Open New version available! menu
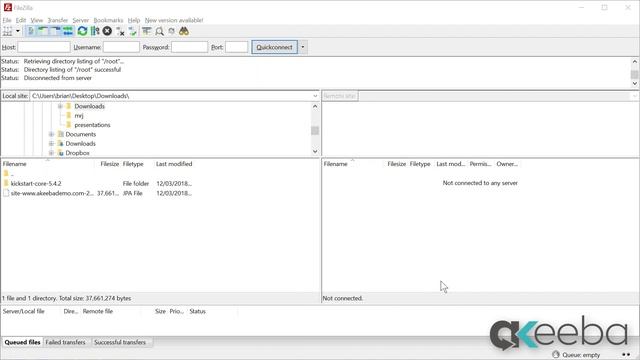 174,20
